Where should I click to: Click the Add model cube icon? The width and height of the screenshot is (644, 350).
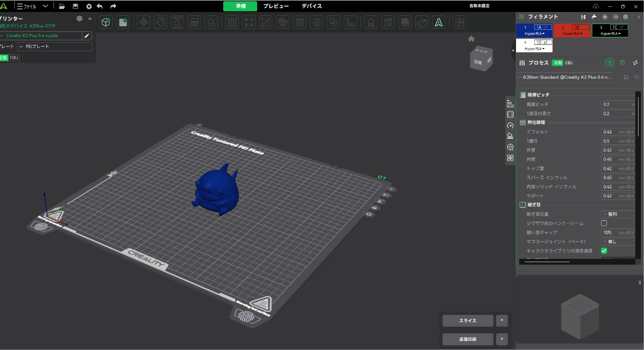pos(106,22)
